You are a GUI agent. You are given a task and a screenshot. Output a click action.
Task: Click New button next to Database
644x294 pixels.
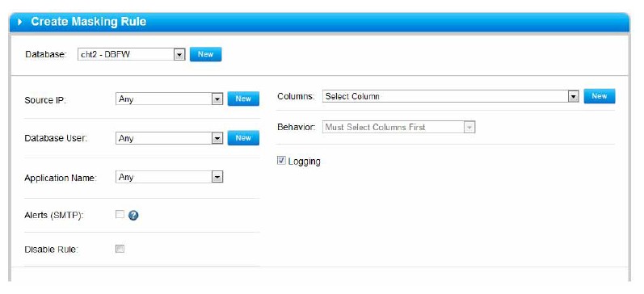coord(205,54)
